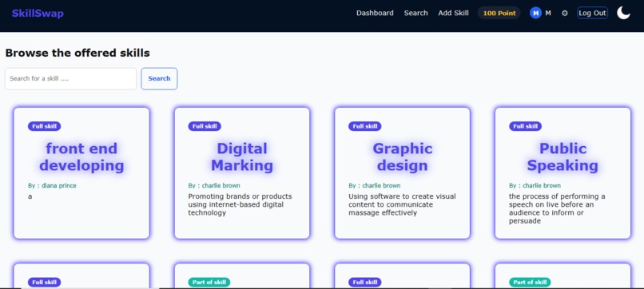
Task: Click 'By : charlie brown' on Graphic design card
Action: pyautogui.click(x=375, y=185)
